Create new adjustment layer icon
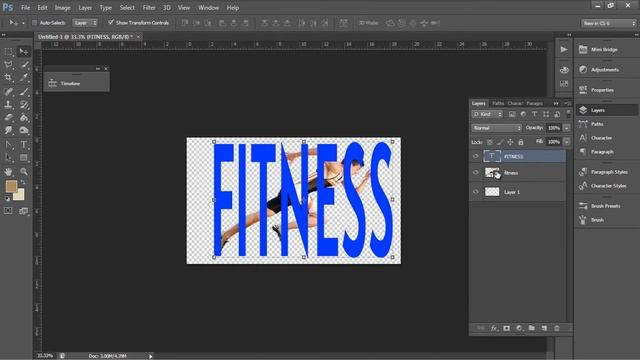The width and height of the screenshot is (640, 360). [519, 328]
